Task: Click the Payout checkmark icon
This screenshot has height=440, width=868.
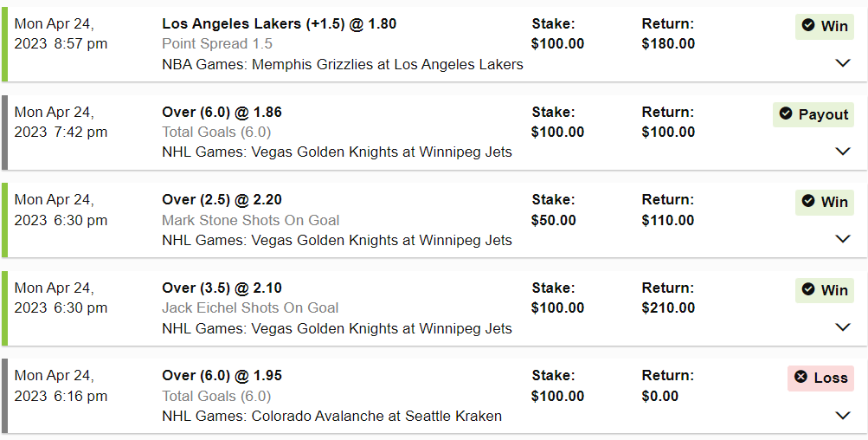Action: coord(786,114)
